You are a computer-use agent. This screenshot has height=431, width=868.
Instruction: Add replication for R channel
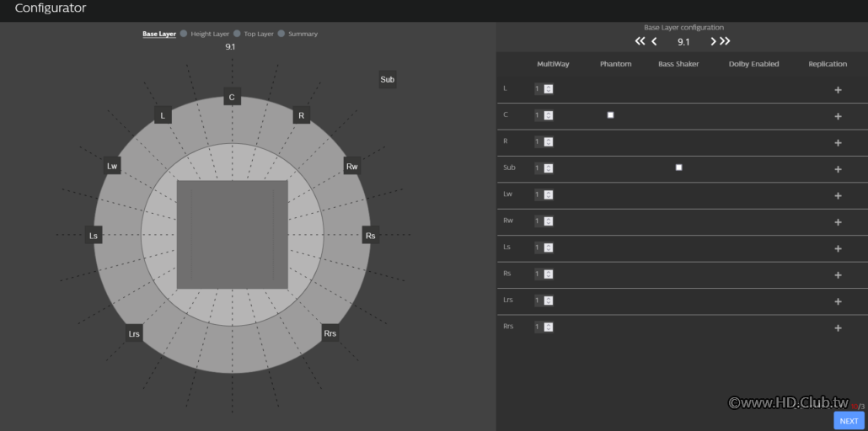coord(838,143)
